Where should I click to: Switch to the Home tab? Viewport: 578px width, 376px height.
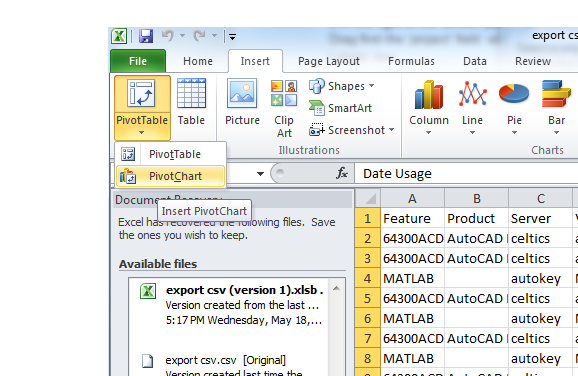pos(198,61)
